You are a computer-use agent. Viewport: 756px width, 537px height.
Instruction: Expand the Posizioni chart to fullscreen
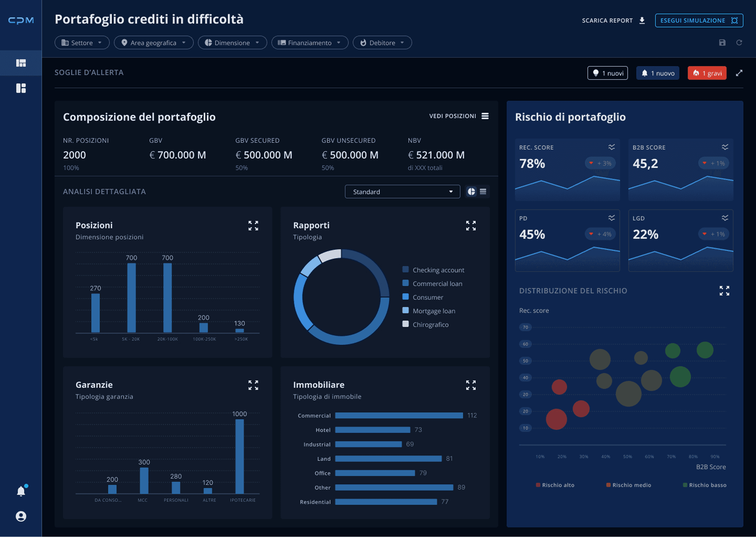[253, 226]
